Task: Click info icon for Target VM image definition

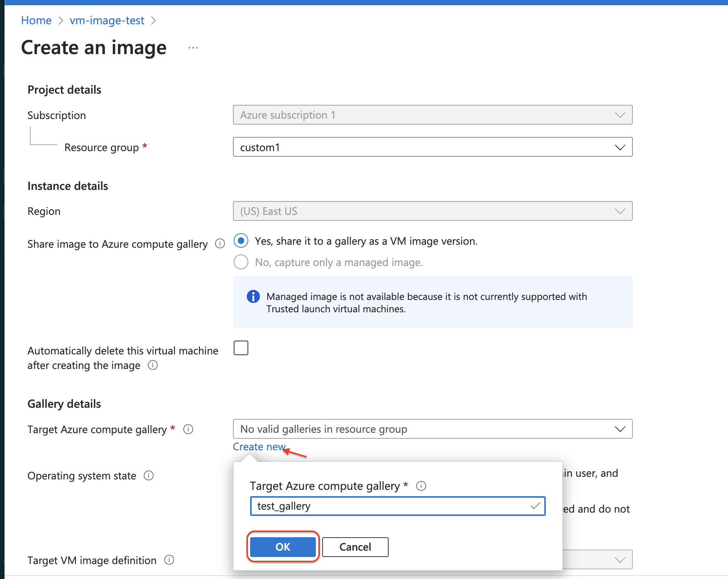Action: pos(169,560)
